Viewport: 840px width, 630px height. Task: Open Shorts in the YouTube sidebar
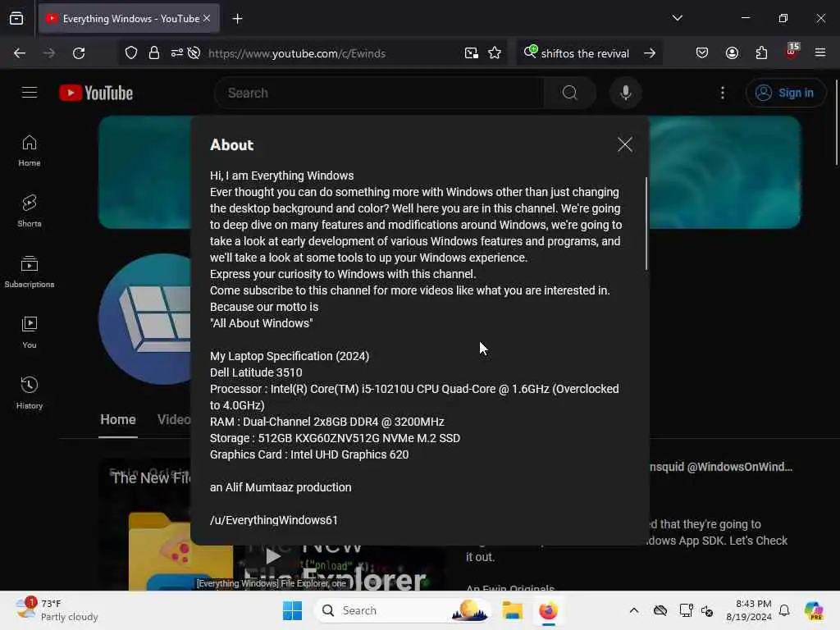click(x=30, y=211)
